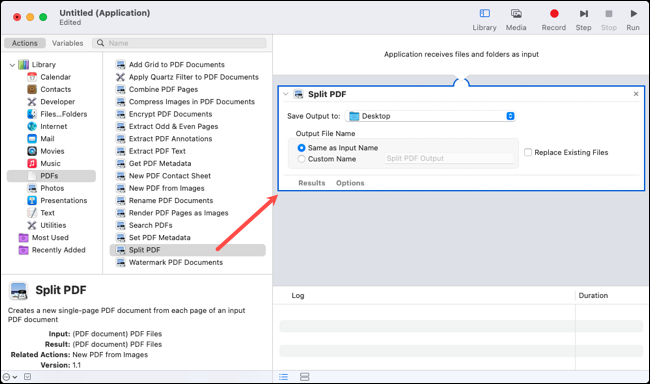
Task: Select the Movies category
Action: (x=52, y=151)
